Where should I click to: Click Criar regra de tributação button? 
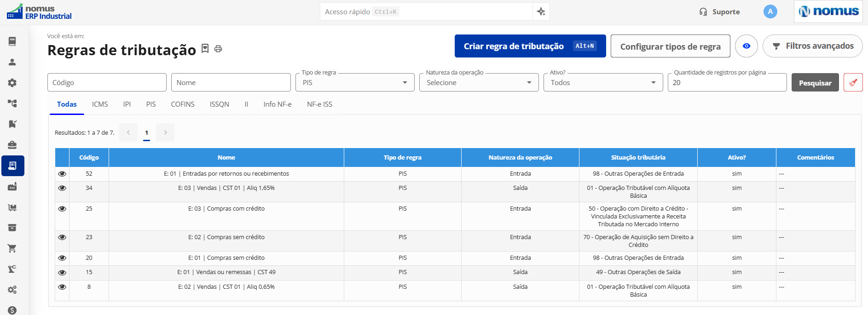click(x=530, y=46)
